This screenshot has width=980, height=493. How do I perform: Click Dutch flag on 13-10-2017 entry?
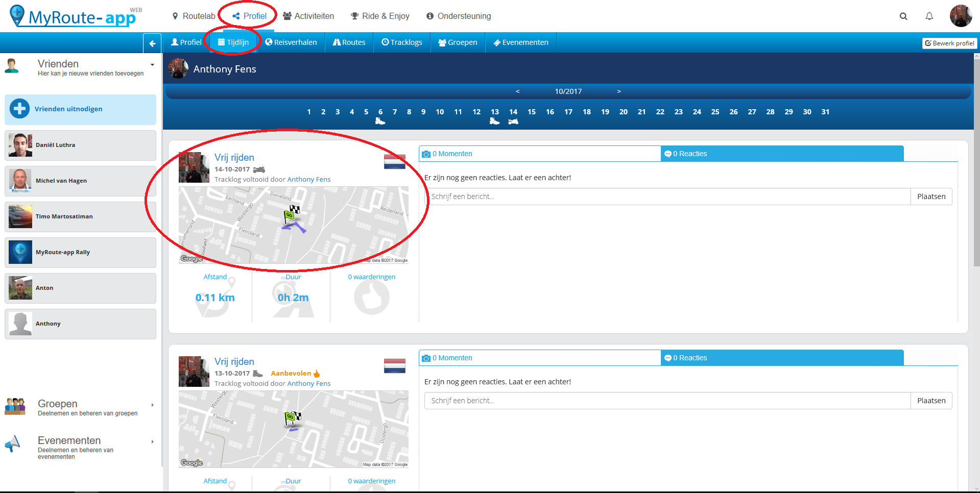395,366
